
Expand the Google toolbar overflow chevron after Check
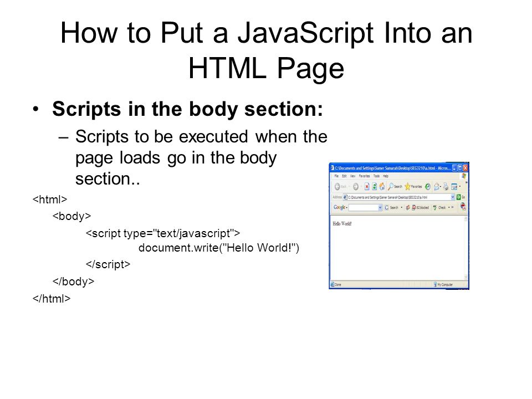click(453, 207)
